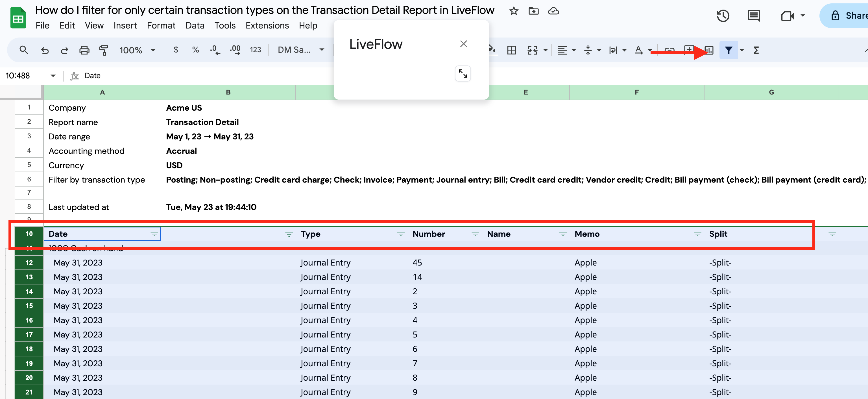868x399 pixels.
Task: Open the zoom 100% dropdown
Action: (137, 50)
